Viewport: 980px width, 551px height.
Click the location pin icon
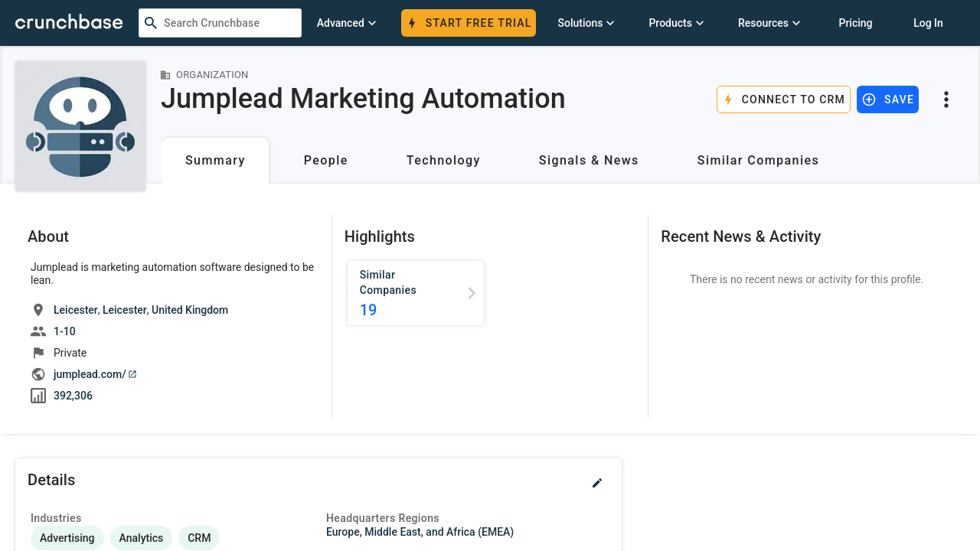[38, 310]
